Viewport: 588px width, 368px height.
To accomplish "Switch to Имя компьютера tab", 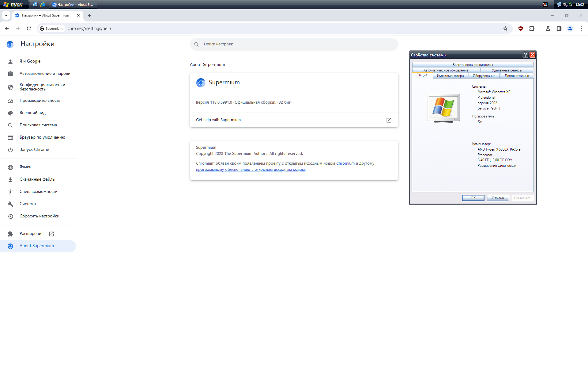I will click(450, 76).
